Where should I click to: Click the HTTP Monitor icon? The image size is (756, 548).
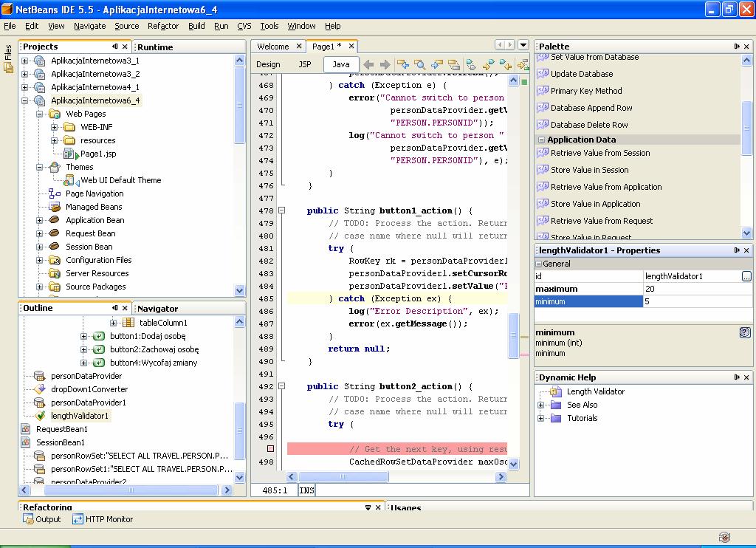[78, 519]
